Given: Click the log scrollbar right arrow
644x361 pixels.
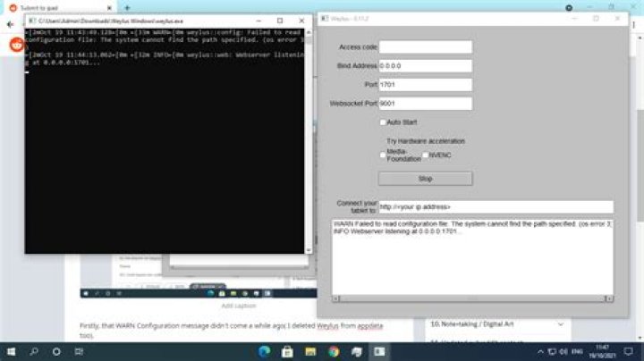Looking at the screenshot, I should pos(609,298).
